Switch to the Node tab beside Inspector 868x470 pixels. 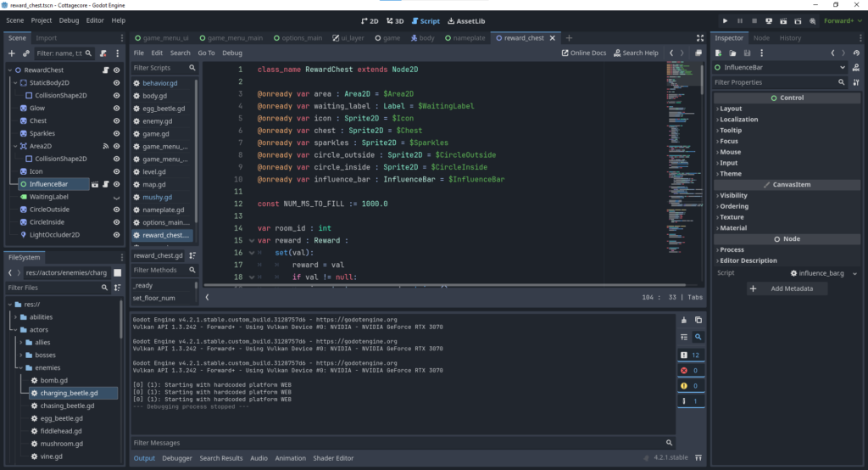pos(761,37)
